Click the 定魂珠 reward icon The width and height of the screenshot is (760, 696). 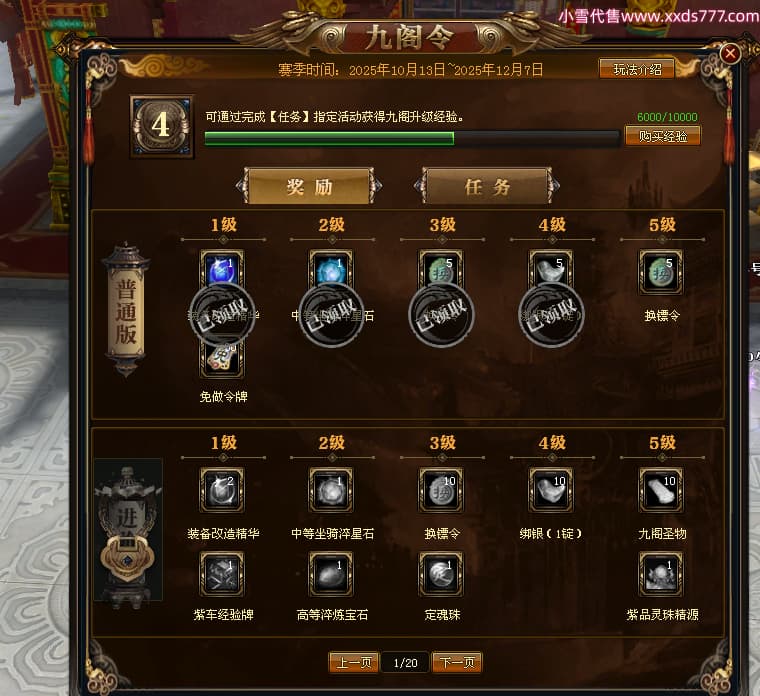tap(441, 574)
